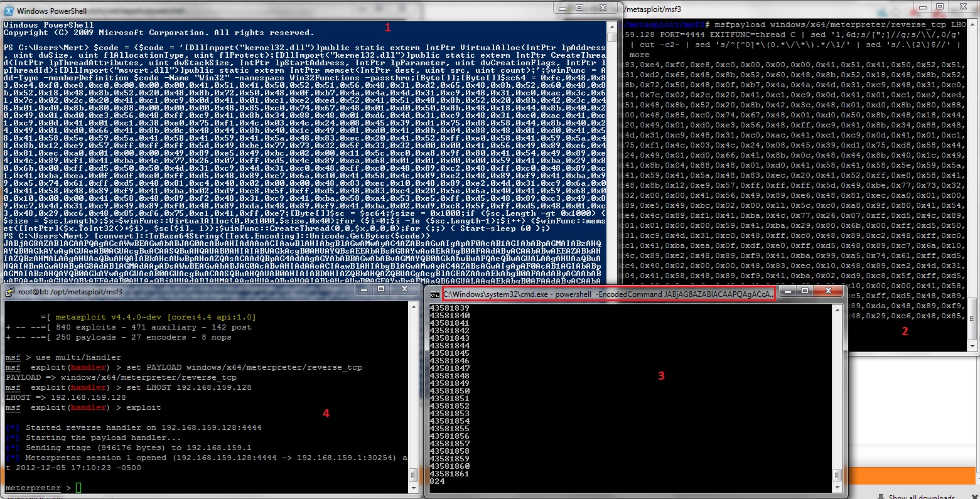Click the 'Copyright (C) 2009 Microsoft Corporation' line
Image resolution: width=980 pixels, height=499 pixels.
[x=159, y=33]
